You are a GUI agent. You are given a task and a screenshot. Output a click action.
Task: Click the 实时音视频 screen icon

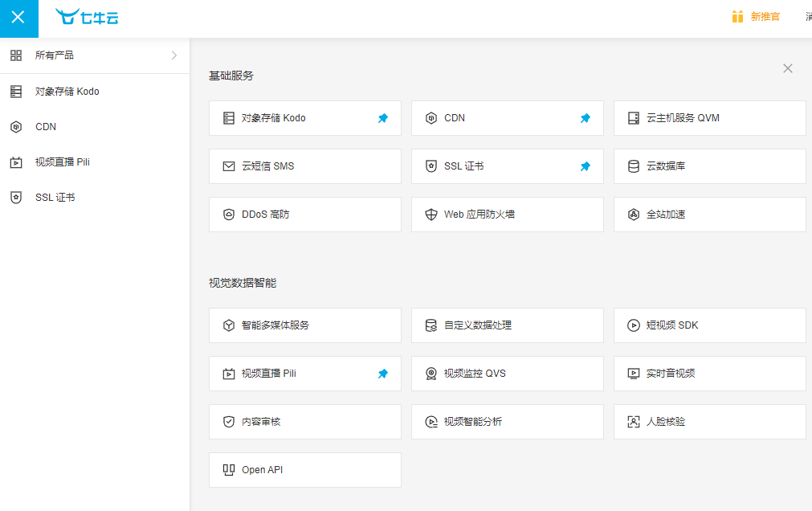coord(634,374)
